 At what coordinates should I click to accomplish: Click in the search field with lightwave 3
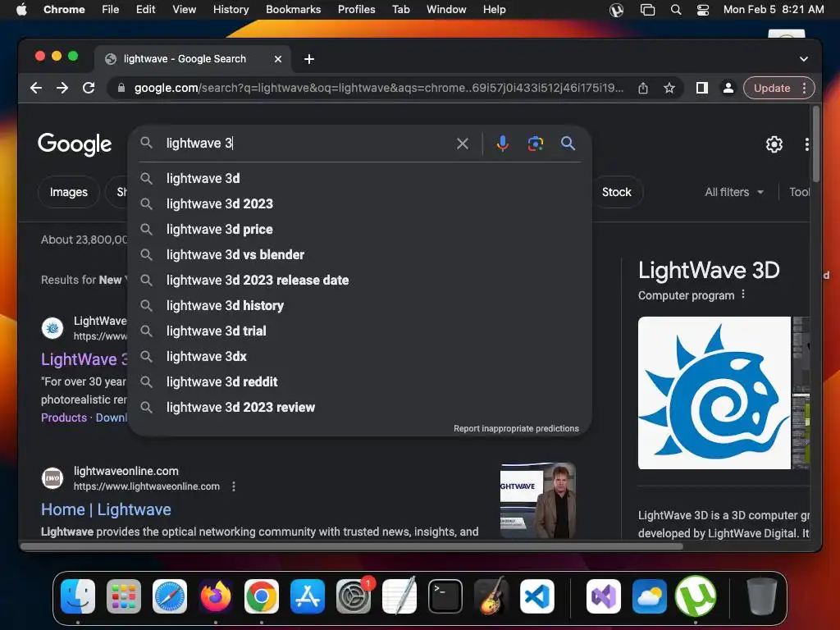click(305, 144)
